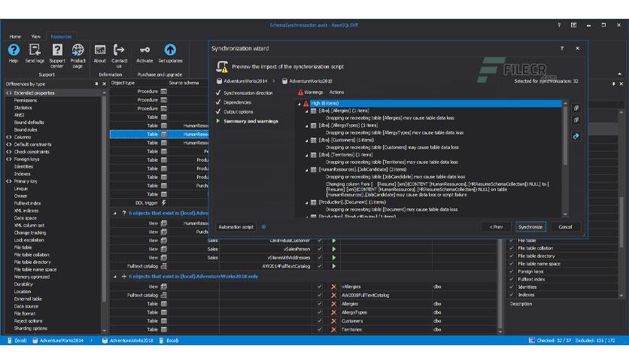
Task: Click the Get updates arrow icon
Action: click(x=170, y=50)
